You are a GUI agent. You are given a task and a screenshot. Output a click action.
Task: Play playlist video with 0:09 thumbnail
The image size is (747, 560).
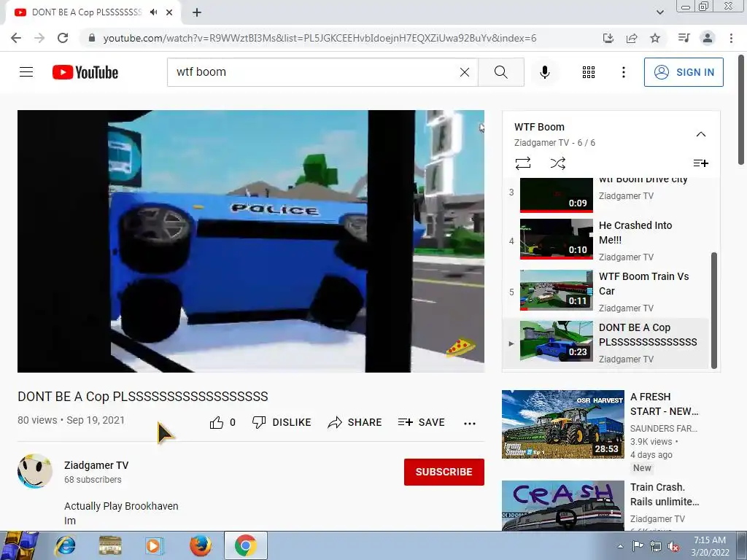click(556, 195)
